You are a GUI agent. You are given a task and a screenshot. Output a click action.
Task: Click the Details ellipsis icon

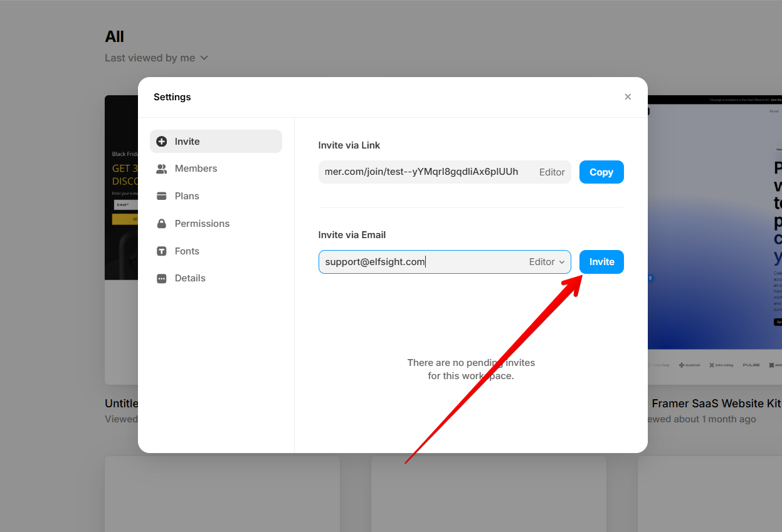coord(162,278)
